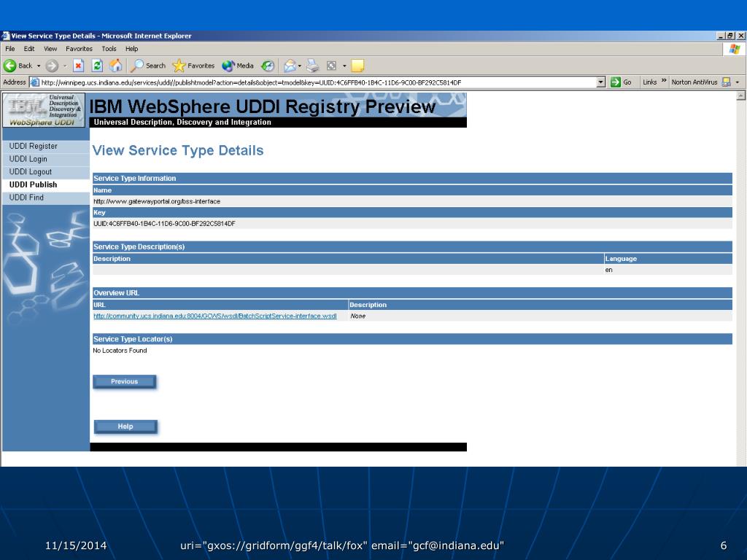Open the Edit menu
Image resolution: width=747 pixels, height=560 pixels.
(29, 49)
